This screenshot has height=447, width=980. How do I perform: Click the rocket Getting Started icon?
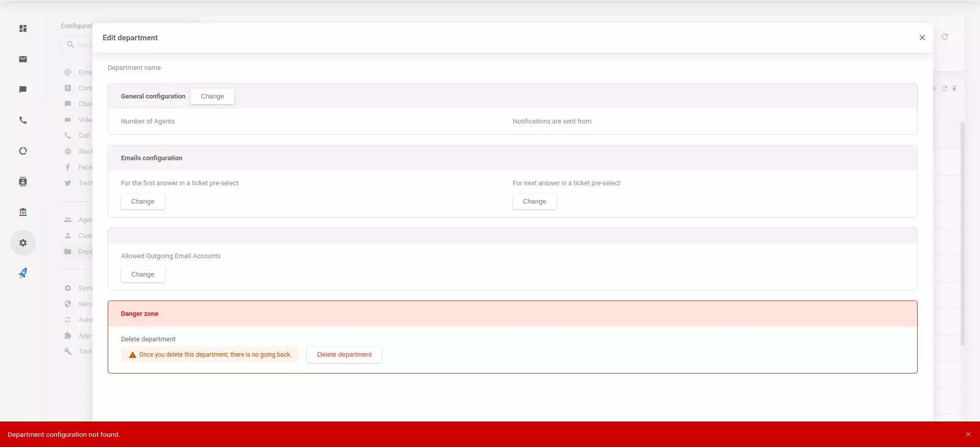[23, 274]
